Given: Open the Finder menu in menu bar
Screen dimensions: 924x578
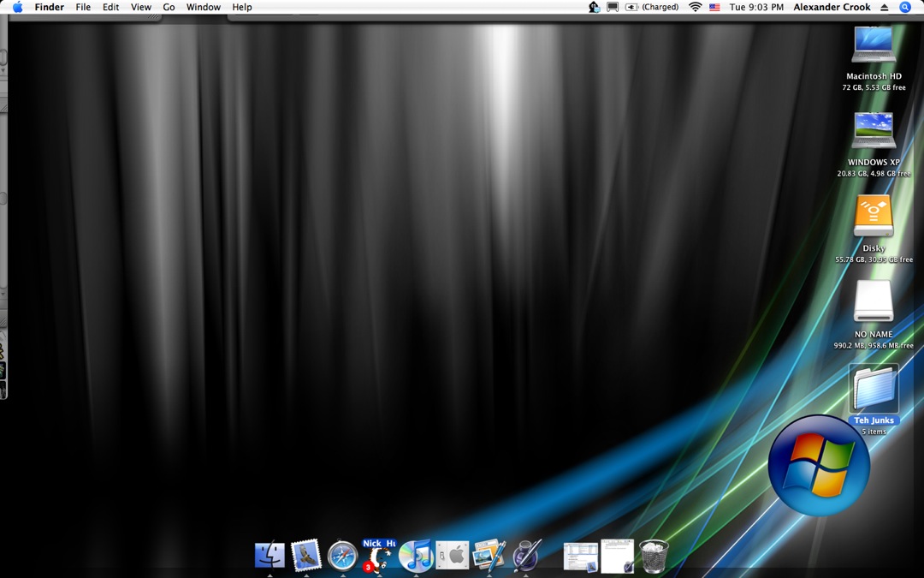Looking at the screenshot, I should pos(50,7).
